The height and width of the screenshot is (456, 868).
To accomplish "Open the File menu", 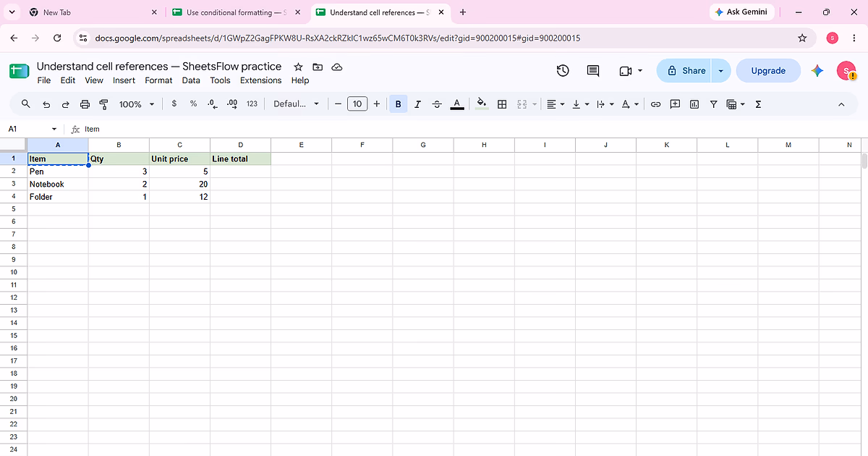I will point(44,80).
